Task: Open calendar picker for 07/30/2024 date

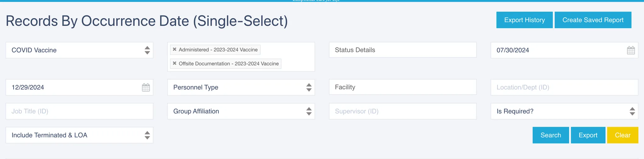Action: pos(631,50)
